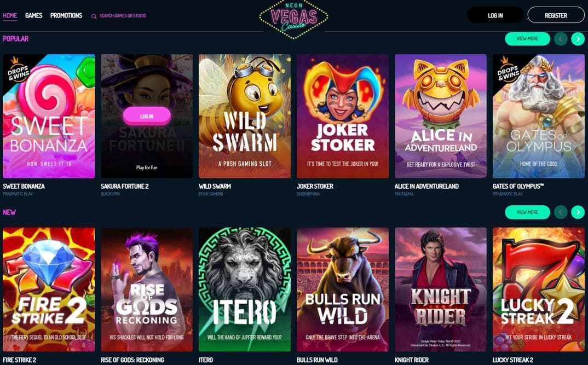Click View More in New section
Viewport: 588px width, 365px height.
pyautogui.click(x=527, y=212)
